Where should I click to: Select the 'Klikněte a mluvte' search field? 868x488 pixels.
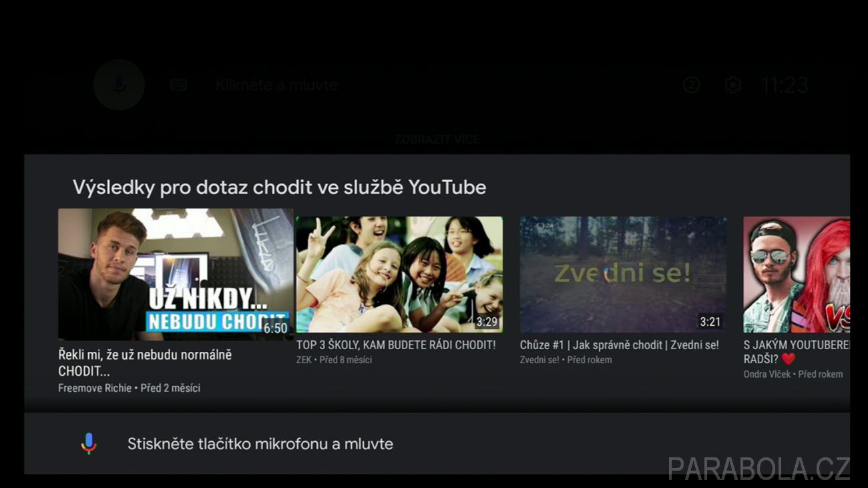(276, 85)
